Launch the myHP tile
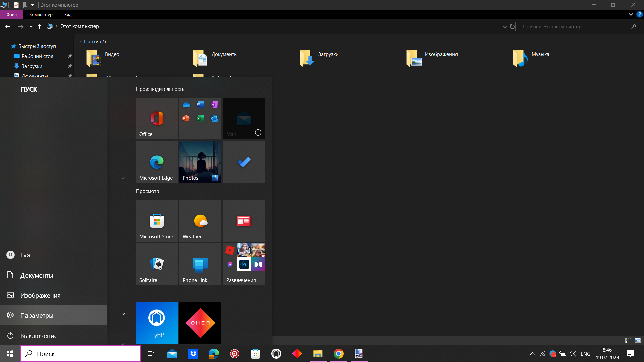The height and width of the screenshot is (362, 644). 157,323
